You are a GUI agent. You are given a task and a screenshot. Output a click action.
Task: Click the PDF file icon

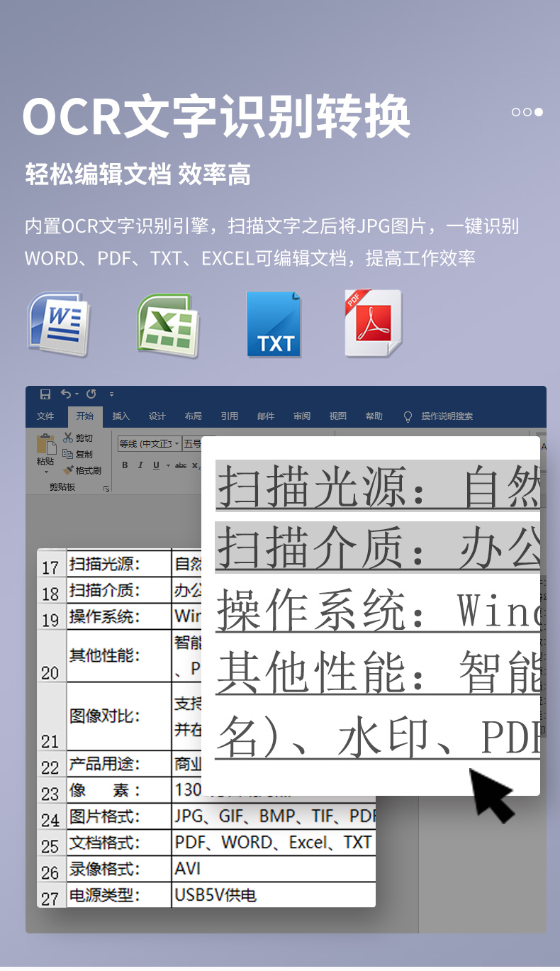click(x=373, y=323)
